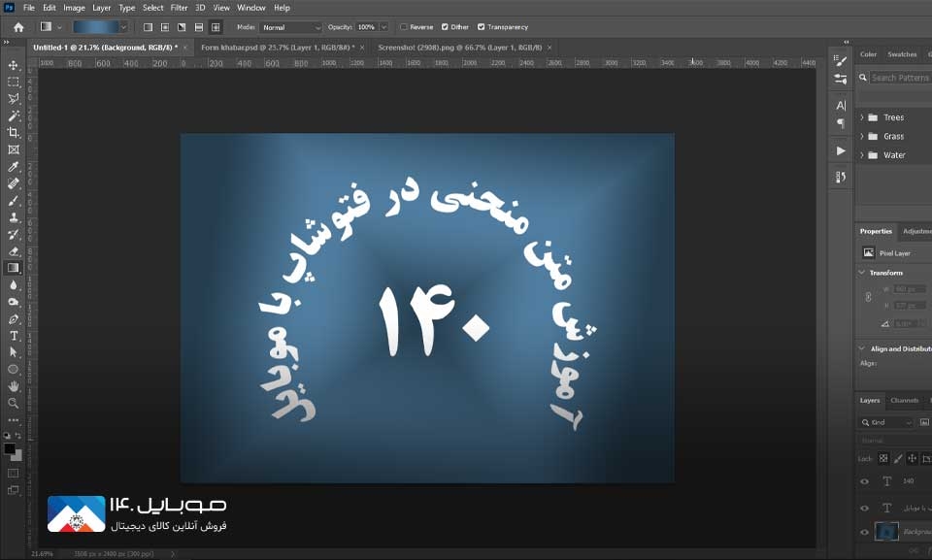Select the Healing Brush tool
932x560 pixels.
[x=13, y=183]
